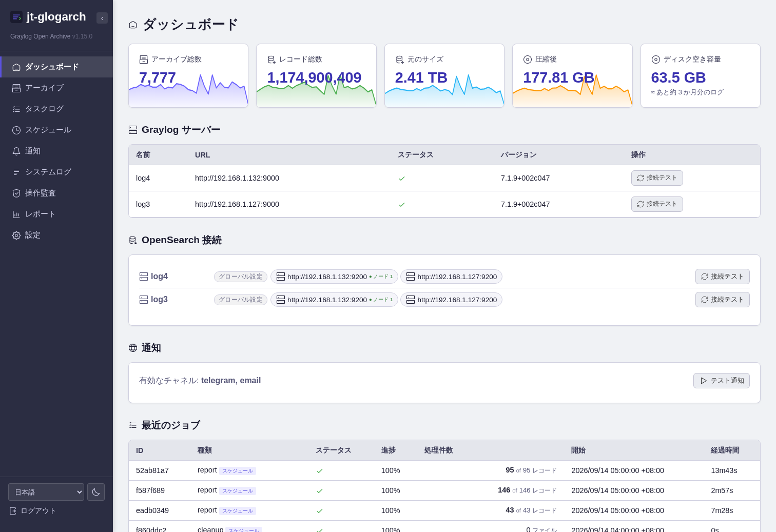Click the log3 status checkmark in servers table
The height and width of the screenshot is (532, 776).
pyautogui.click(x=402, y=205)
